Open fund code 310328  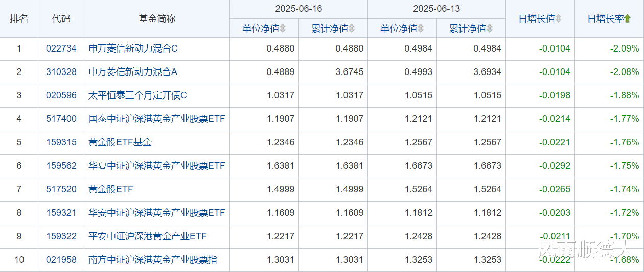pyautogui.click(x=61, y=72)
